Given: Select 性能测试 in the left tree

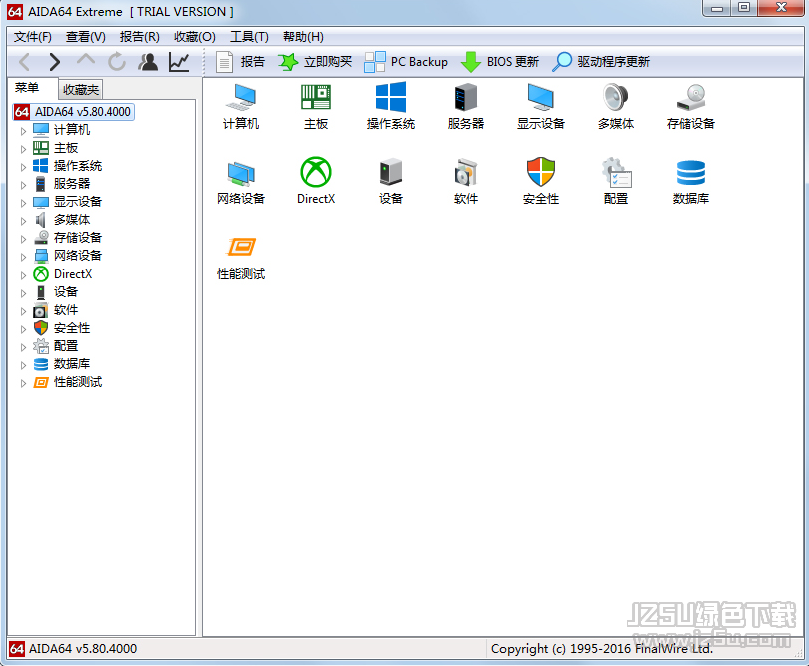Looking at the screenshot, I should pyautogui.click(x=78, y=382).
